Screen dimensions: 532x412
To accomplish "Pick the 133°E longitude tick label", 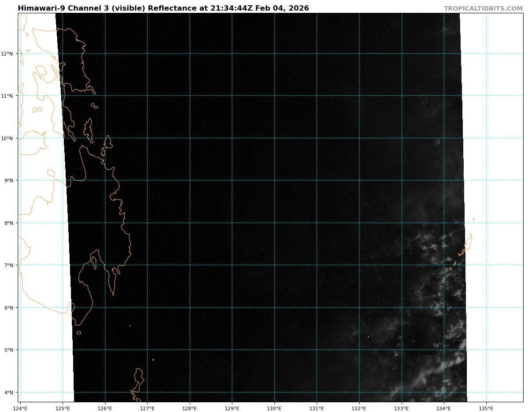I will [401, 408].
